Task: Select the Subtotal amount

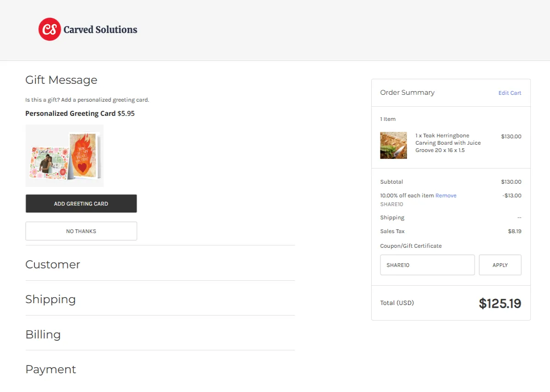Action: pyautogui.click(x=511, y=181)
